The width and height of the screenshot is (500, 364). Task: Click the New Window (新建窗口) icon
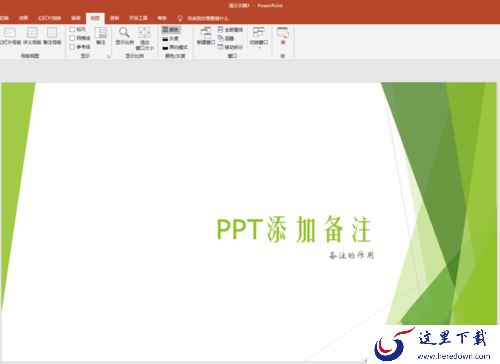click(x=206, y=36)
